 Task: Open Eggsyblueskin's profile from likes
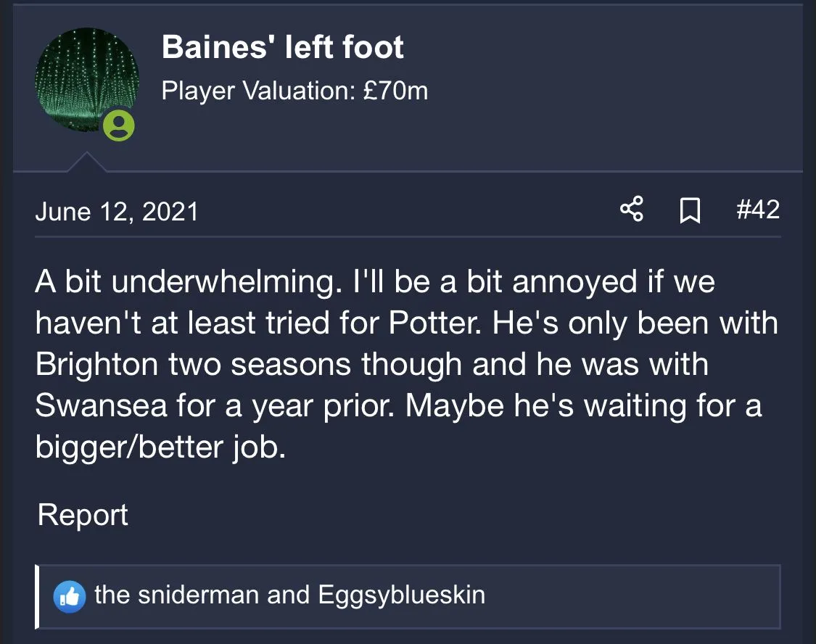pos(401,595)
